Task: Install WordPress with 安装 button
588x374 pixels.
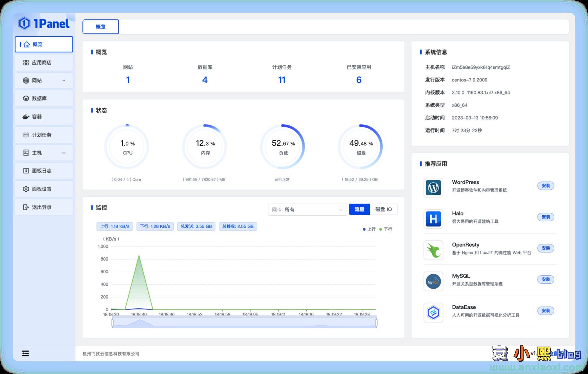Action: tap(546, 186)
